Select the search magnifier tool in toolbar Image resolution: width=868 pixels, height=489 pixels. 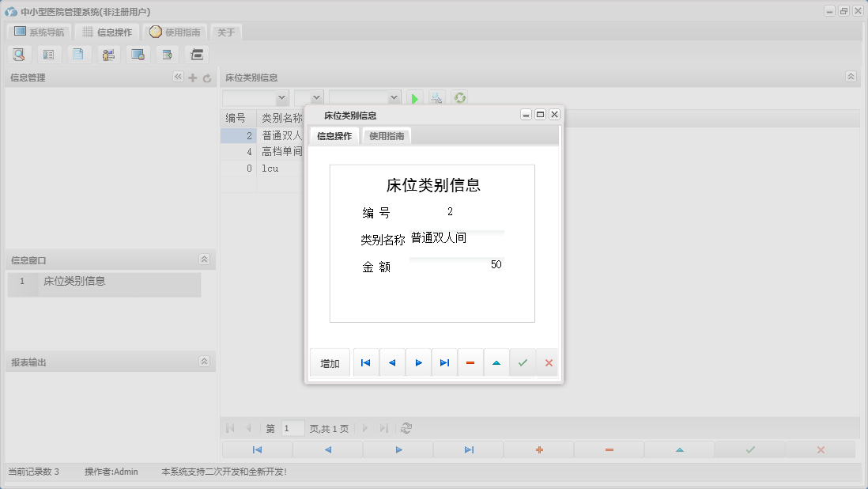tap(19, 54)
